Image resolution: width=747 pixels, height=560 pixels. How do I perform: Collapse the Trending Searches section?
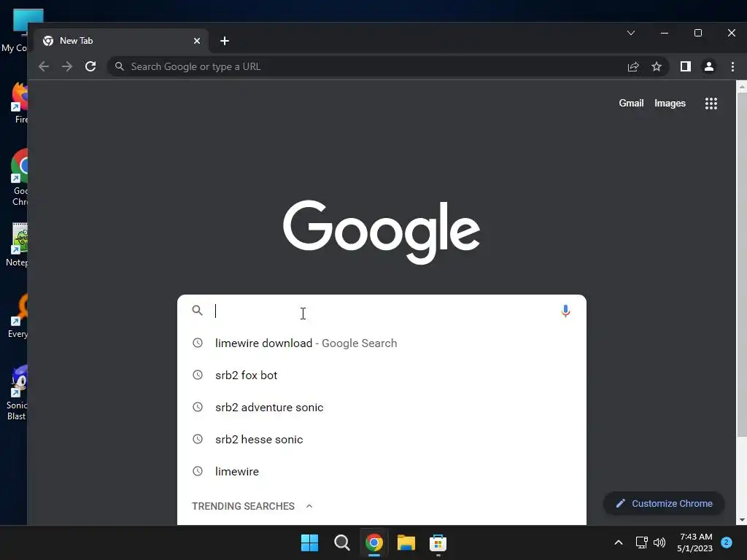[x=309, y=506]
